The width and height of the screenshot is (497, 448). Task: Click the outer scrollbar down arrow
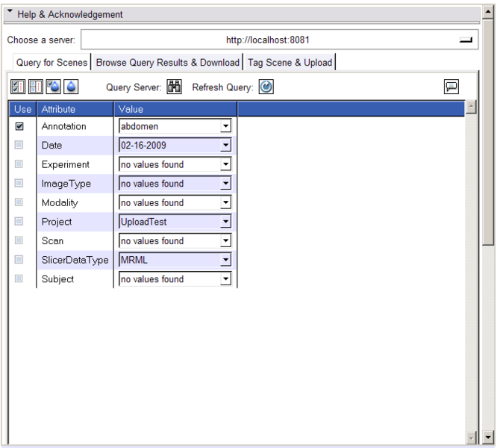pos(489,437)
